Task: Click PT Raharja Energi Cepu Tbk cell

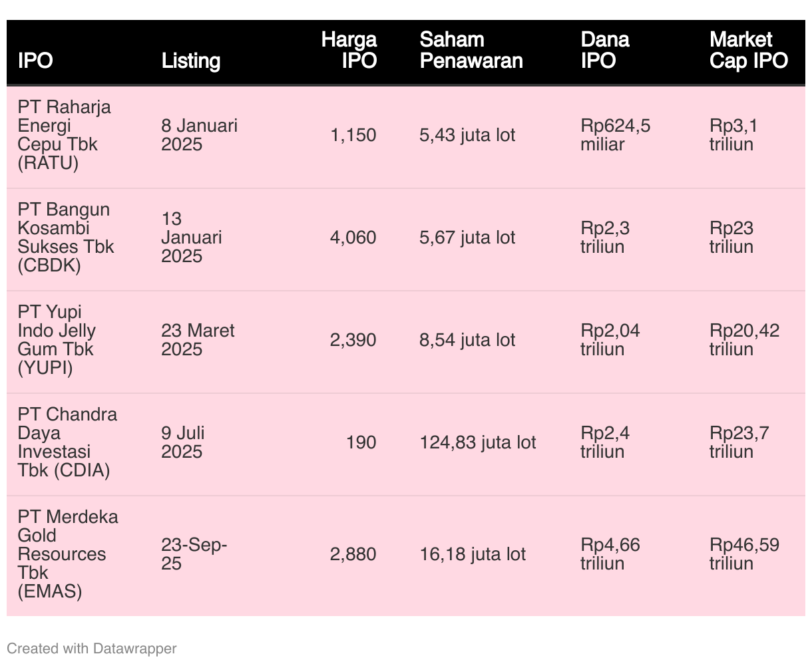Action: coord(65,135)
